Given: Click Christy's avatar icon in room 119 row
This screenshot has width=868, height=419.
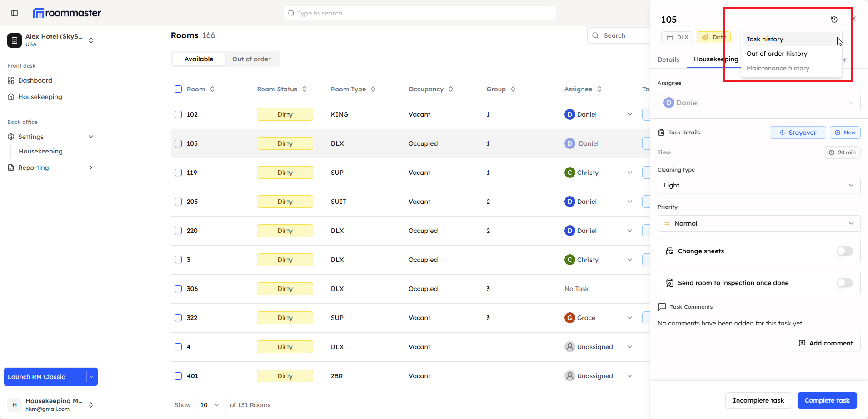Looking at the screenshot, I should coord(569,173).
